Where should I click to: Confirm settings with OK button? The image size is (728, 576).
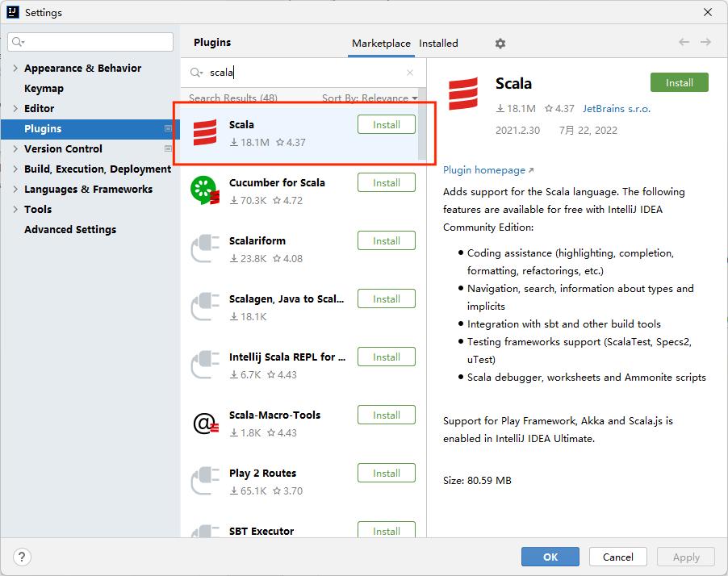(x=550, y=557)
